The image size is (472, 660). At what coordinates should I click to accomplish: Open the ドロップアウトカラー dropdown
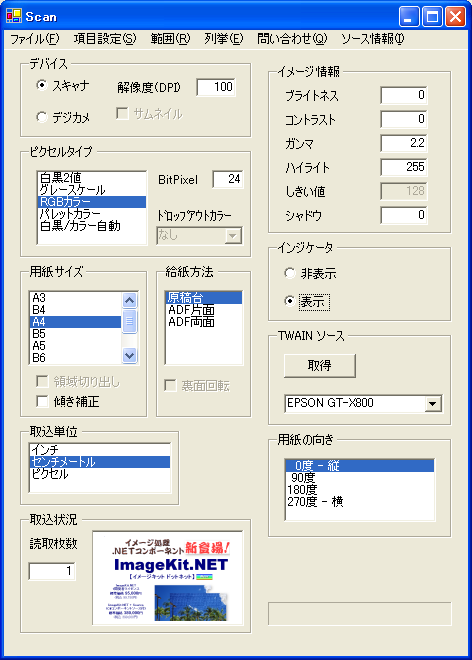tap(233, 236)
